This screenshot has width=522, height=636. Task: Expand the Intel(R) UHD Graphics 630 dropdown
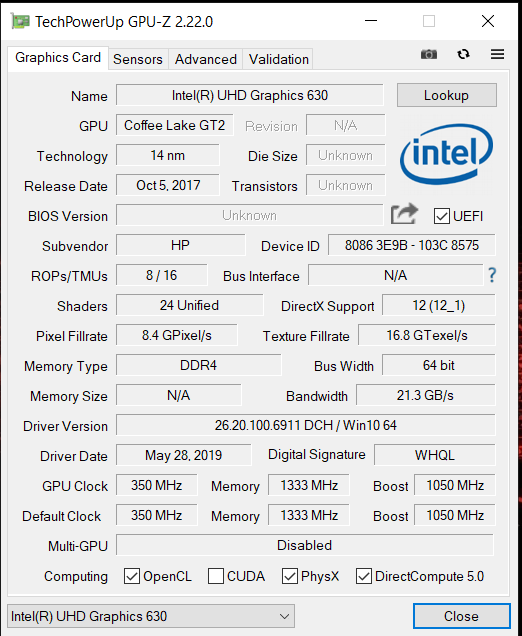pyautogui.click(x=151, y=616)
